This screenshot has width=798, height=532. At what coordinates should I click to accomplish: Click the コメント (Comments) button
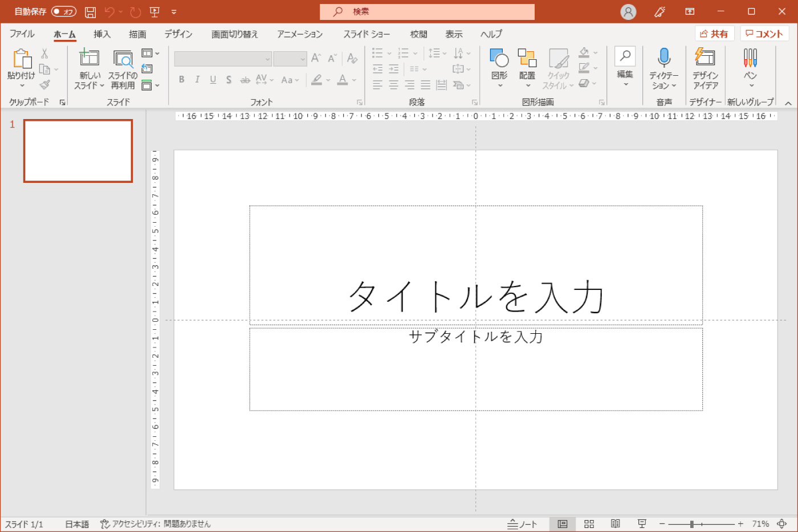point(764,34)
